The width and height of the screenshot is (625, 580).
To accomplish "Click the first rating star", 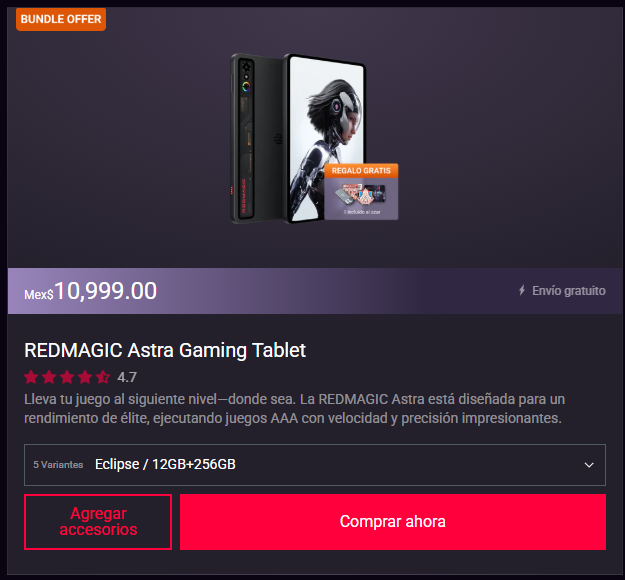I will pyautogui.click(x=31, y=377).
